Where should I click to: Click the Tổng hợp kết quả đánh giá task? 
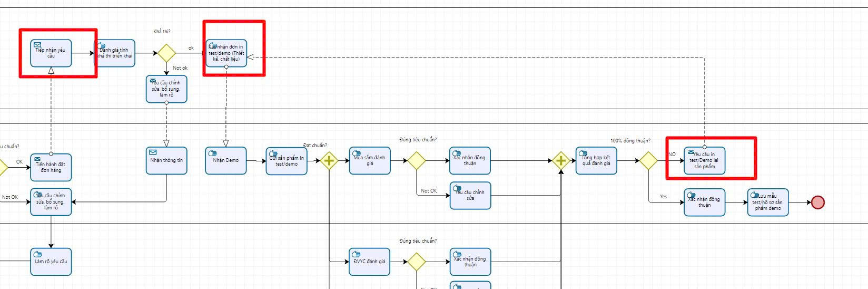596,161
